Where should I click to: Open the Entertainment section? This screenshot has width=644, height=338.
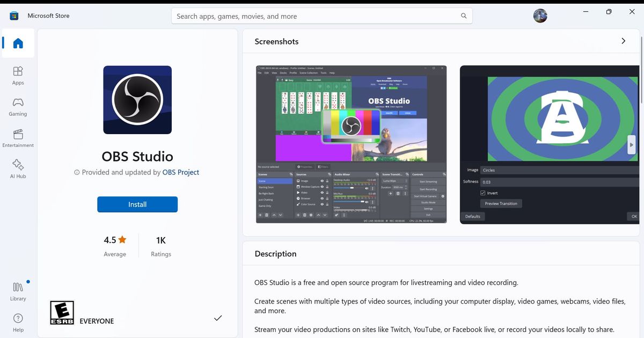pyautogui.click(x=18, y=138)
